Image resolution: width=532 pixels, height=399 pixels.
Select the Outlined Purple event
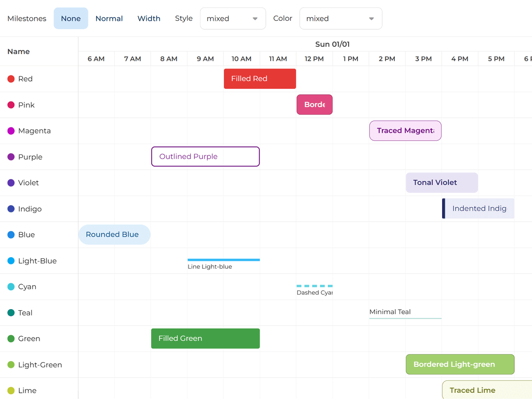pos(205,156)
